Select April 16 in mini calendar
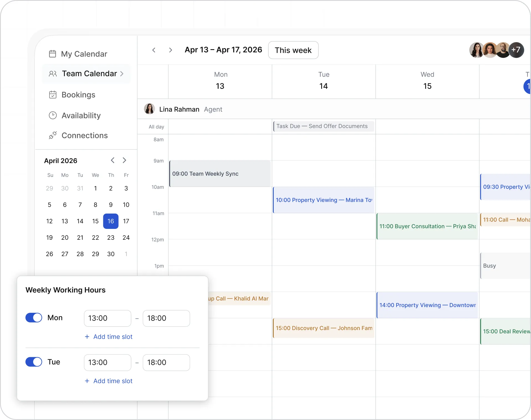This screenshot has width=531, height=420. click(x=111, y=221)
